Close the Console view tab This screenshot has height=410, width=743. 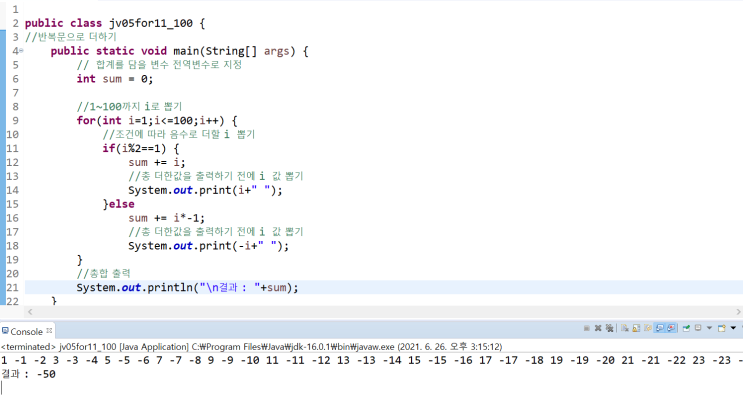point(49,330)
